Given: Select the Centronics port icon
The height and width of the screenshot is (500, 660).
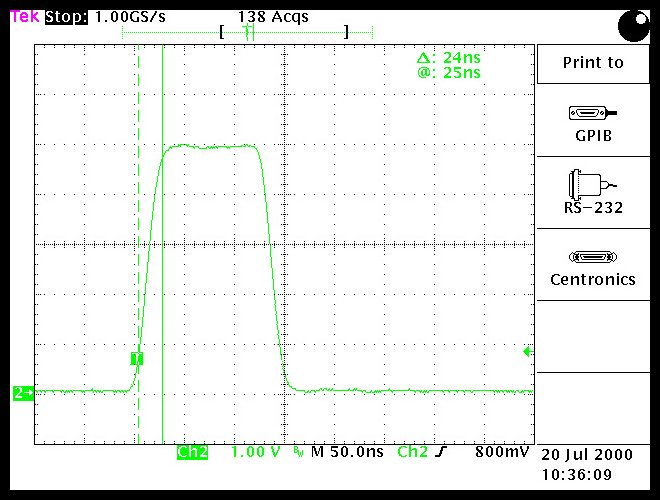Looking at the screenshot, I should 593,257.
